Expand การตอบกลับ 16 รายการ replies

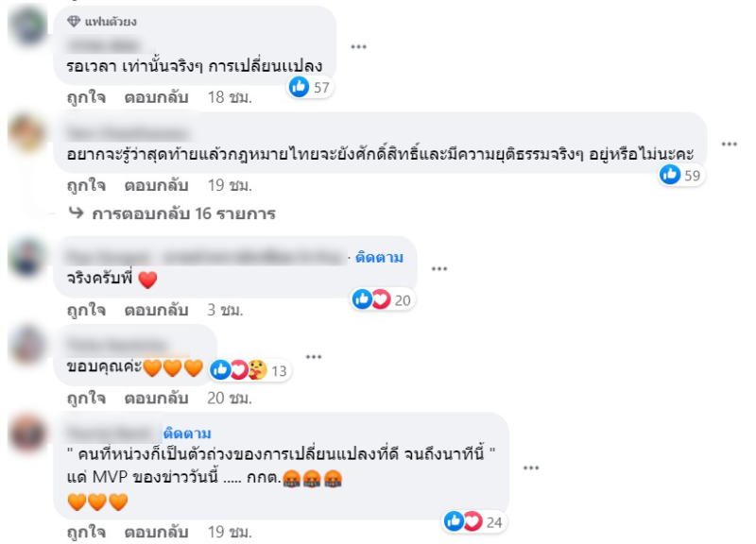tap(172, 213)
